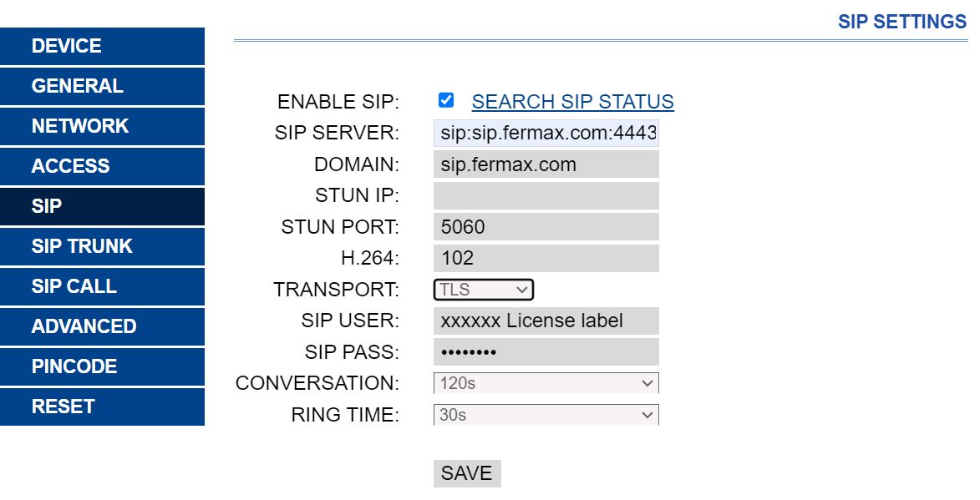
Task: Click into the SIP Server field
Action: [x=546, y=133]
